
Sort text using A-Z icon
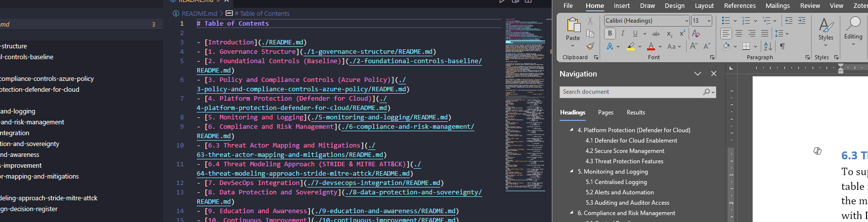(x=768, y=46)
